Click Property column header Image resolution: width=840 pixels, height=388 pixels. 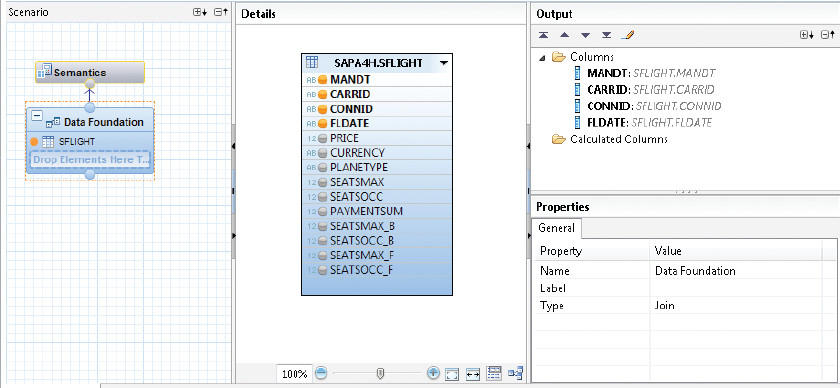592,250
